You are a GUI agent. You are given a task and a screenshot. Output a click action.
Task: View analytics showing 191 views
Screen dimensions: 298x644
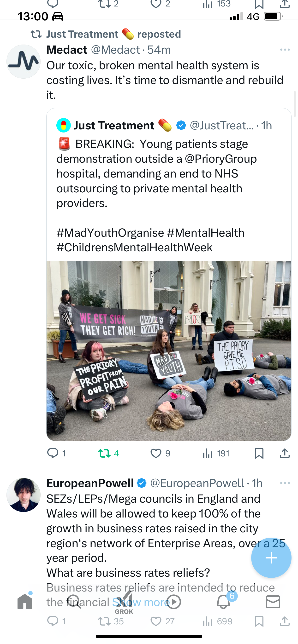tap(216, 453)
